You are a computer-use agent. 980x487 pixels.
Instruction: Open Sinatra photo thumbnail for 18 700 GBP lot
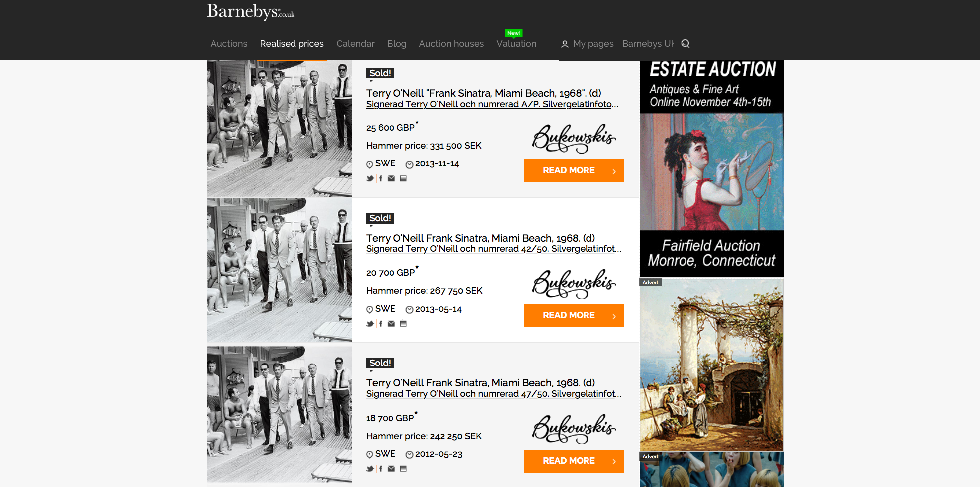click(x=280, y=414)
